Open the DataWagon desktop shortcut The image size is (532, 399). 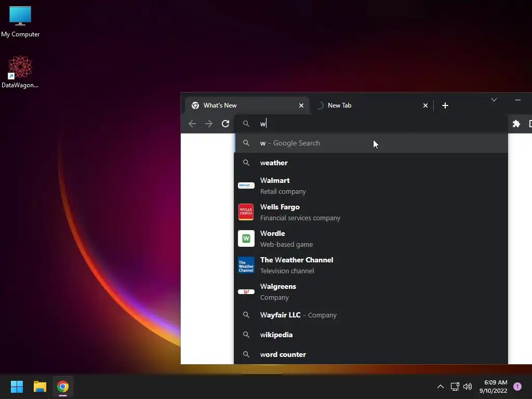point(20,72)
